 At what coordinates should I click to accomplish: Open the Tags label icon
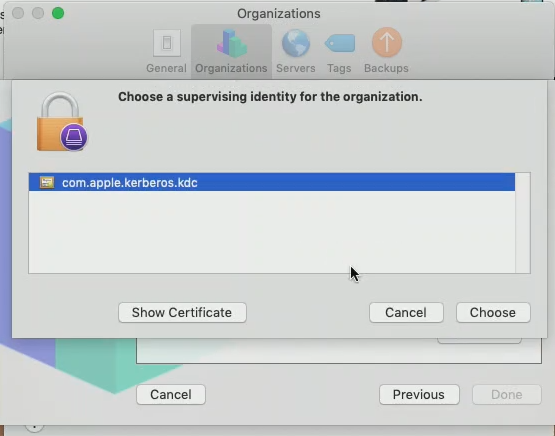click(x=340, y=43)
